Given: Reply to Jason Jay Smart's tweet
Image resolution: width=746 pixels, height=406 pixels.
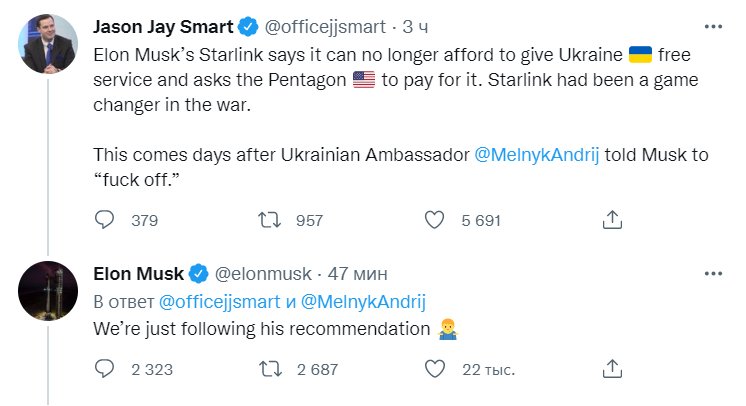Looking at the screenshot, I should [x=106, y=220].
